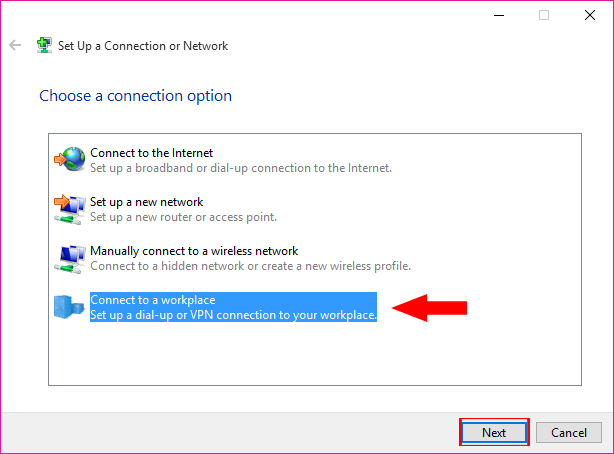
Task: Click the new router or access point description
Action: (x=183, y=216)
